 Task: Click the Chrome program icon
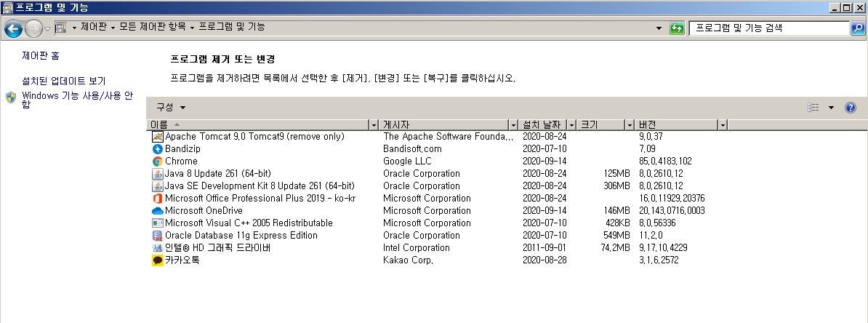158,161
